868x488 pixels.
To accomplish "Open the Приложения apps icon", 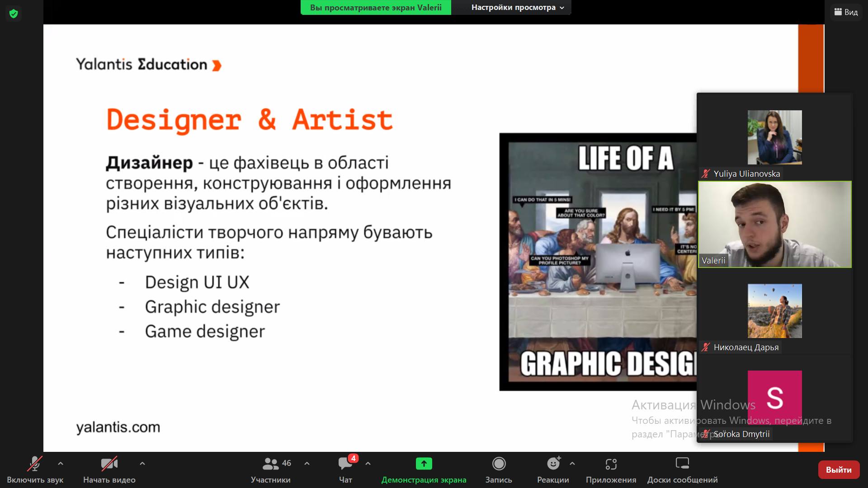I will (611, 464).
